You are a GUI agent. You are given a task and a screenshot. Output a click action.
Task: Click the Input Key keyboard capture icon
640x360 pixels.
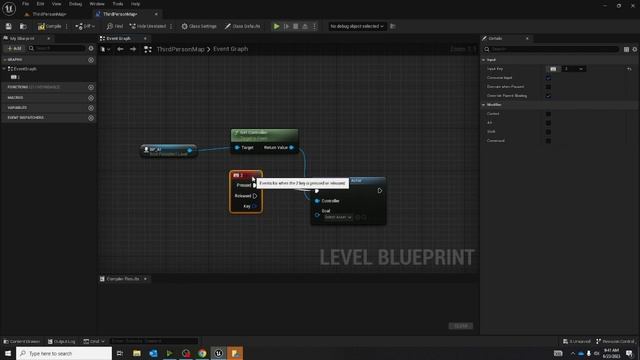click(x=553, y=69)
